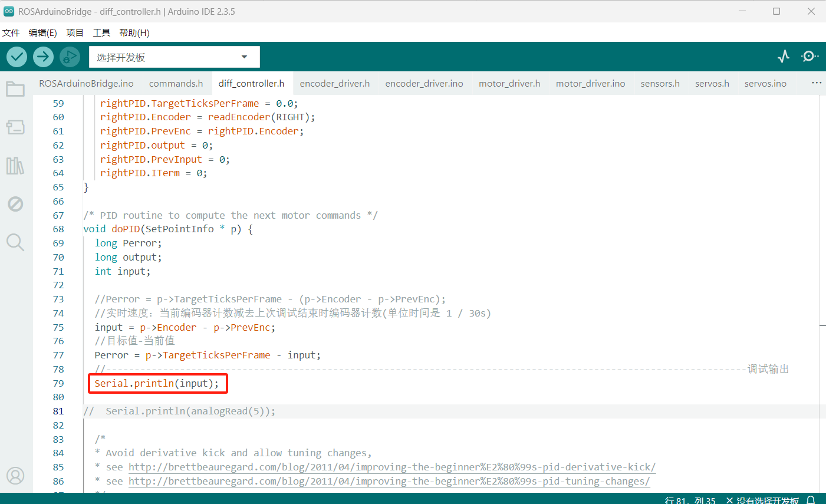Start the debugger with the Debug icon

[70, 57]
